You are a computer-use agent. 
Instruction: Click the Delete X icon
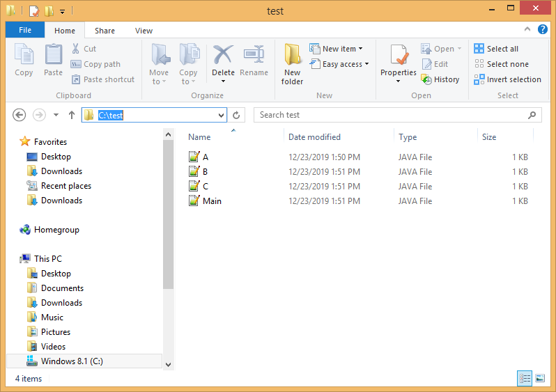point(223,54)
